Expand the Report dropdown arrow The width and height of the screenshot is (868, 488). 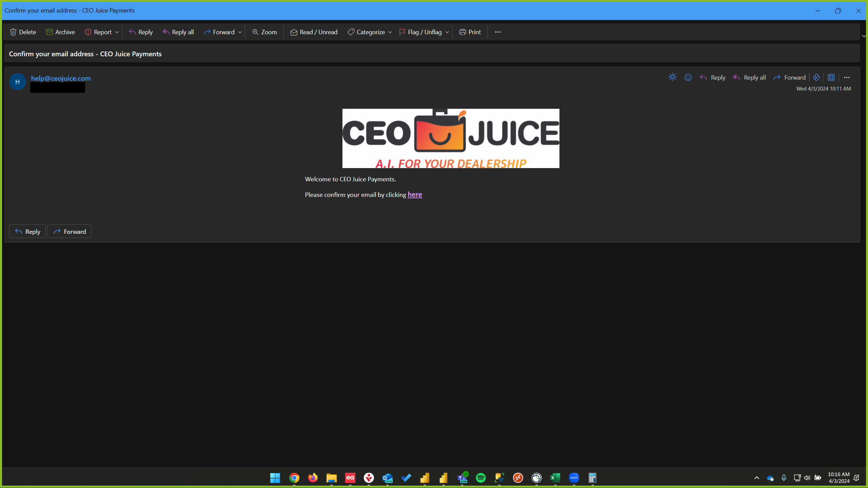coord(117,32)
